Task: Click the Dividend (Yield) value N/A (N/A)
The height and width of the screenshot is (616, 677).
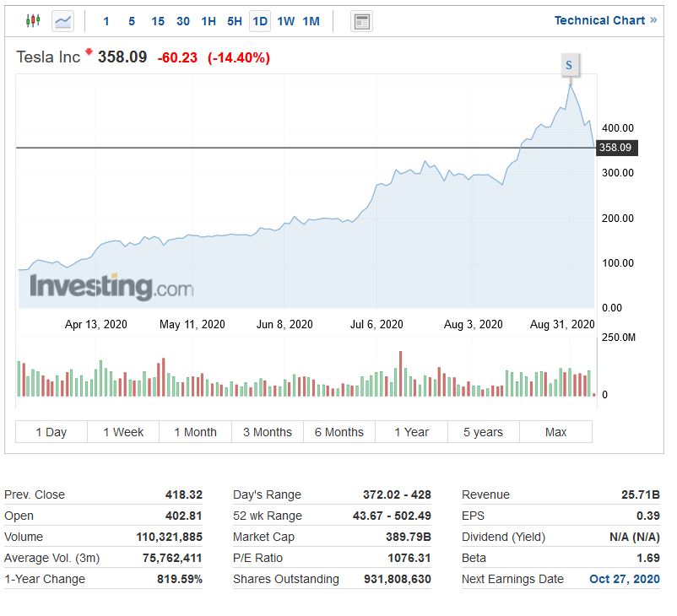Action: (635, 537)
